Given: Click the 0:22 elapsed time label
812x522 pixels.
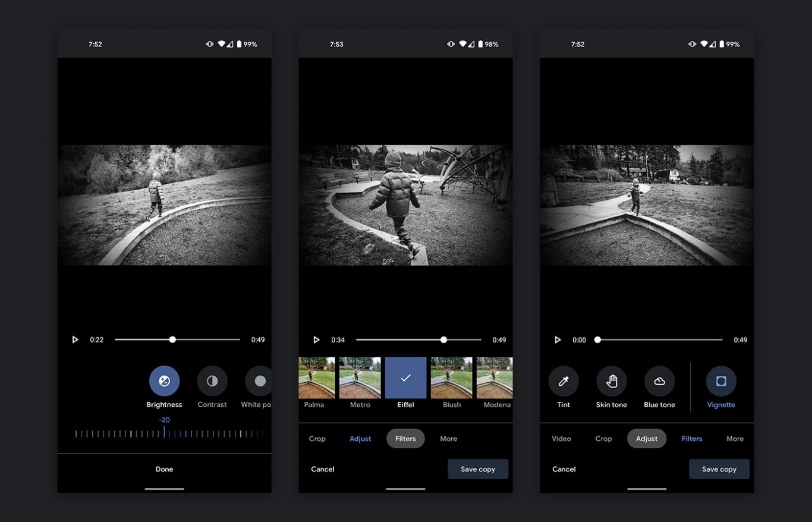Looking at the screenshot, I should (97, 340).
